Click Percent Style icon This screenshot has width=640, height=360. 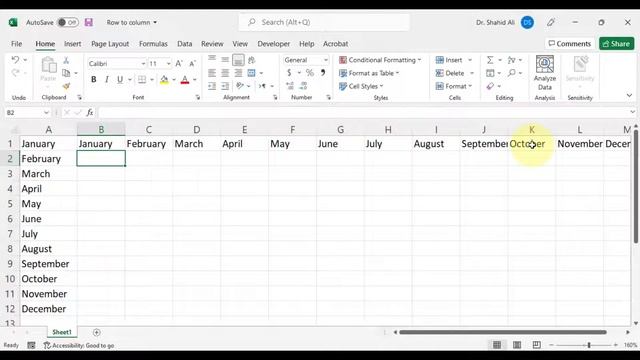(310, 73)
